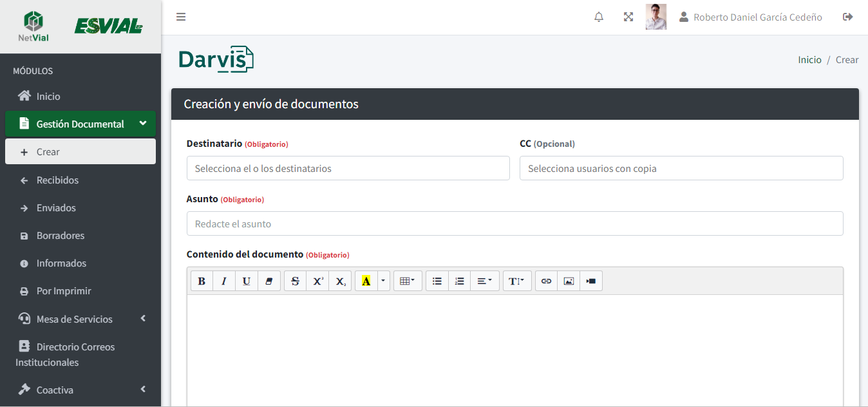
Task: Click the insert video icon
Action: 591,281
